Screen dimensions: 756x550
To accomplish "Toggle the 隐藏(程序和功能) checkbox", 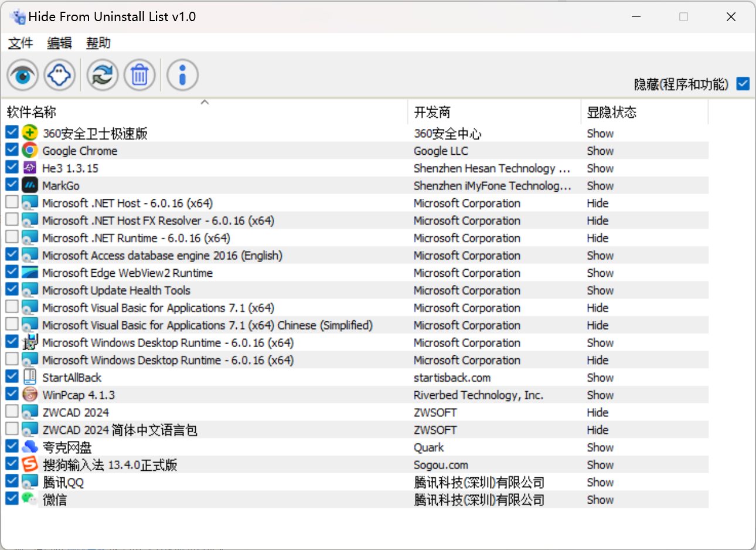I will [x=743, y=83].
